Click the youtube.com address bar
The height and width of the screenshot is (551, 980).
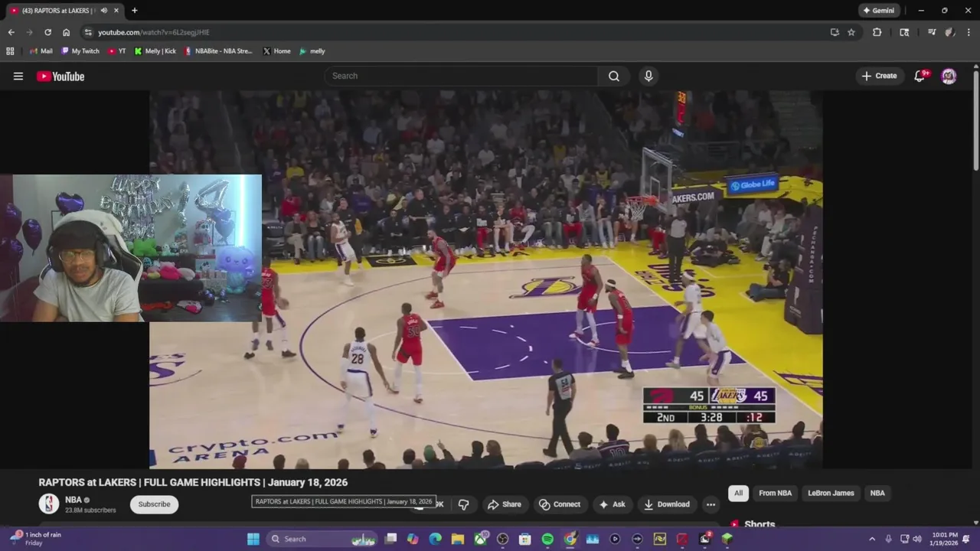click(x=459, y=32)
